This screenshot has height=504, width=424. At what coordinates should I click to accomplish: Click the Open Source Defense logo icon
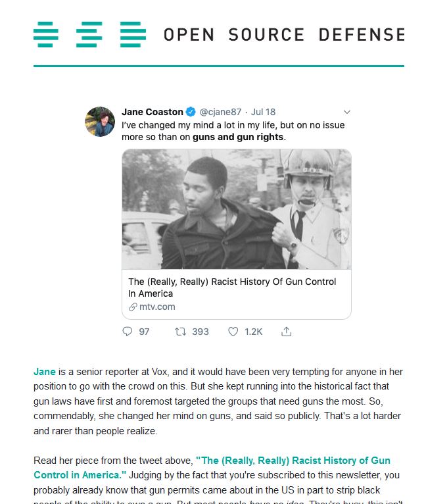89,34
